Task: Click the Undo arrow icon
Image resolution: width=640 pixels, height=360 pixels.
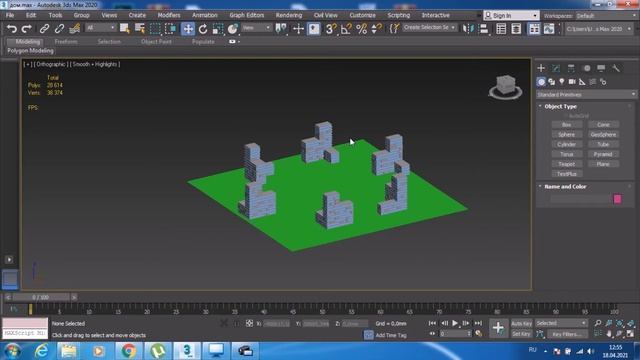Action: point(12,29)
